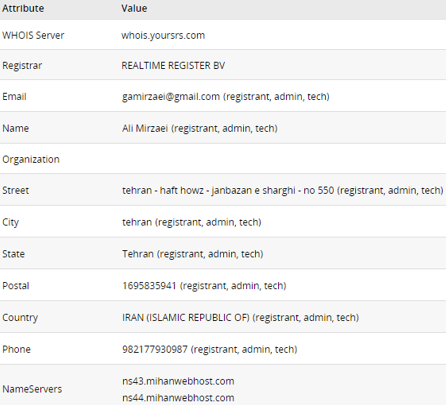Click the Value column header

(x=134, y=8)
